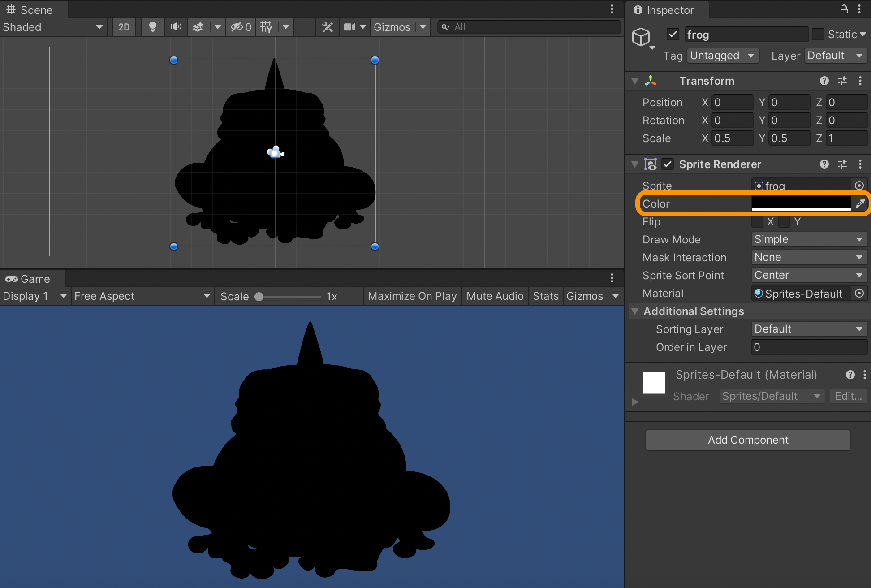Open Transform preset settings icon
The image size is (871, 588).
coord(842,81)
